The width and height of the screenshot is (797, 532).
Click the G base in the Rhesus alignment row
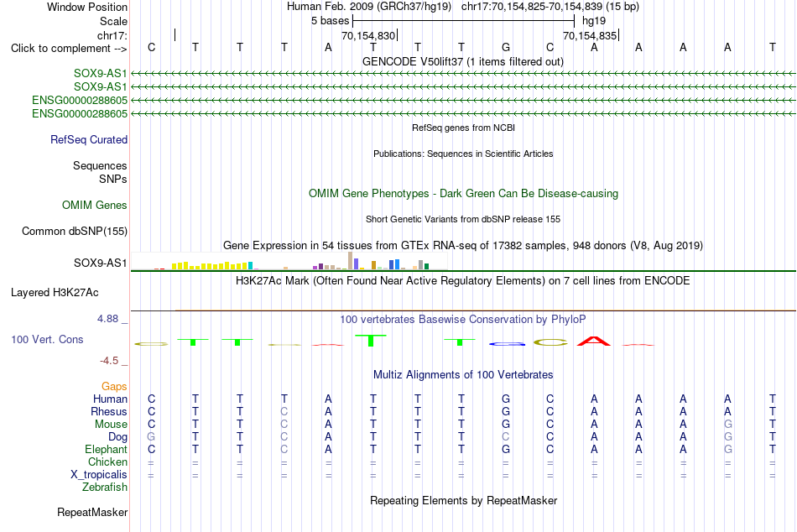[x=505, y=411]
